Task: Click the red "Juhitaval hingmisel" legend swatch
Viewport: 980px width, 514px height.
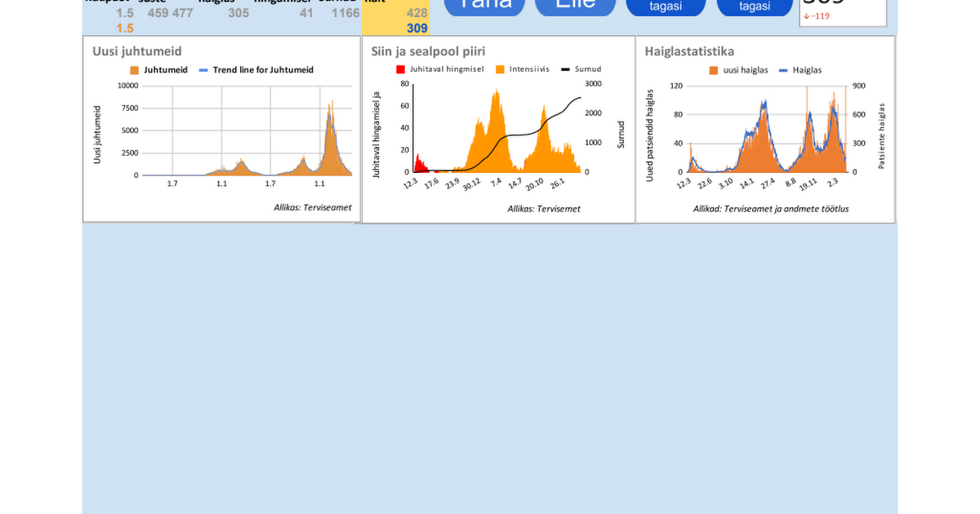Action: (400, 69)
